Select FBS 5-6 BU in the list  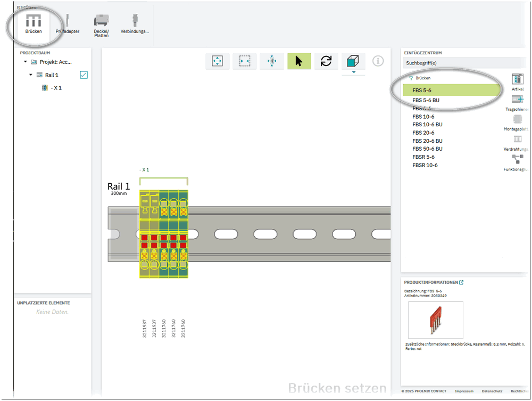pos(426,100)
